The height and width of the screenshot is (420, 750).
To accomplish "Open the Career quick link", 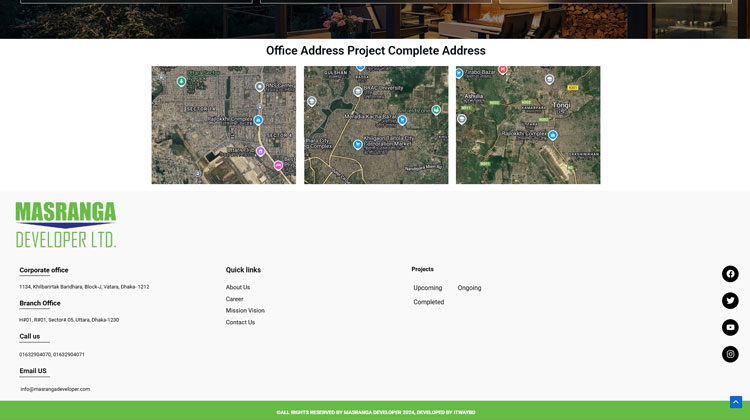I will 235,299.
